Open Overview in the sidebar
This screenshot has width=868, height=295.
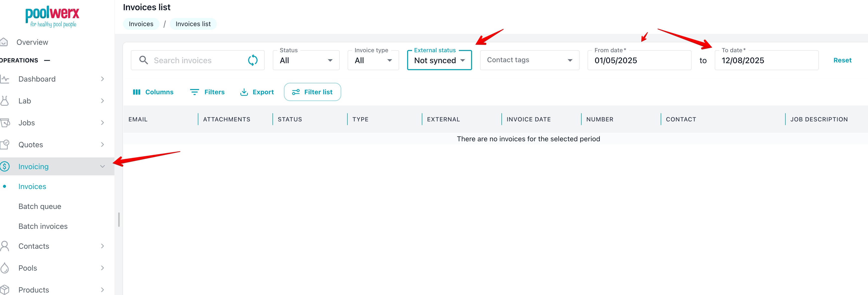[32, 42]
